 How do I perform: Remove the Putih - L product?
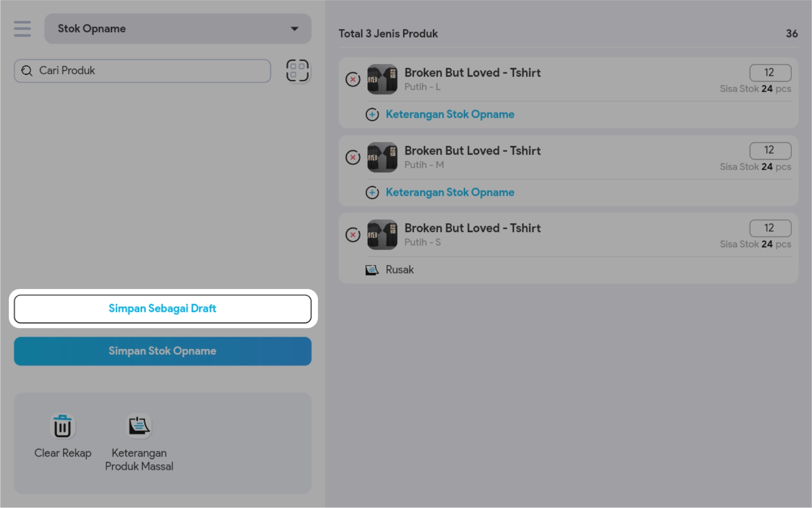point(353,79)
